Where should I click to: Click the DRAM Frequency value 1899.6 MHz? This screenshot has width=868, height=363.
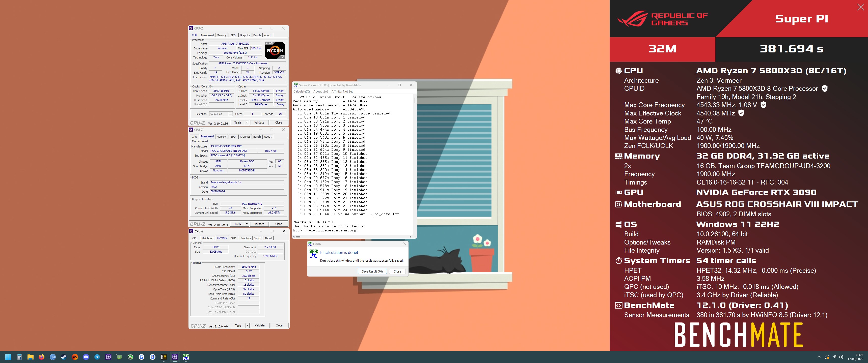coord(249,267)
